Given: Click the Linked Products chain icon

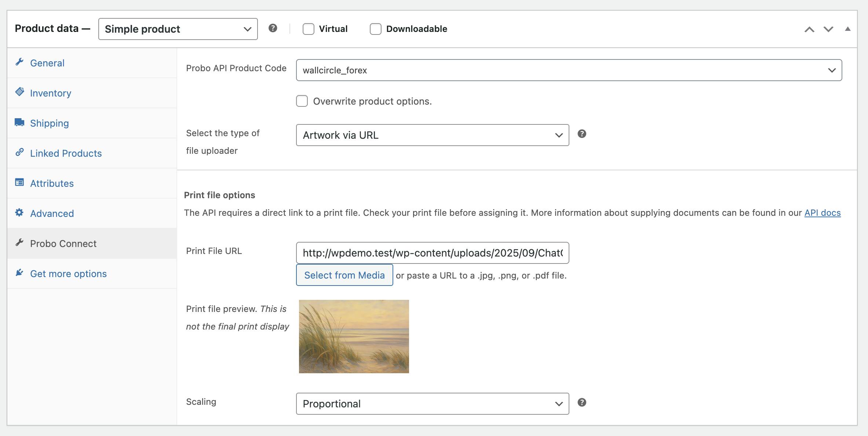Looking at the screenshot, I should (x=19, y=152).
